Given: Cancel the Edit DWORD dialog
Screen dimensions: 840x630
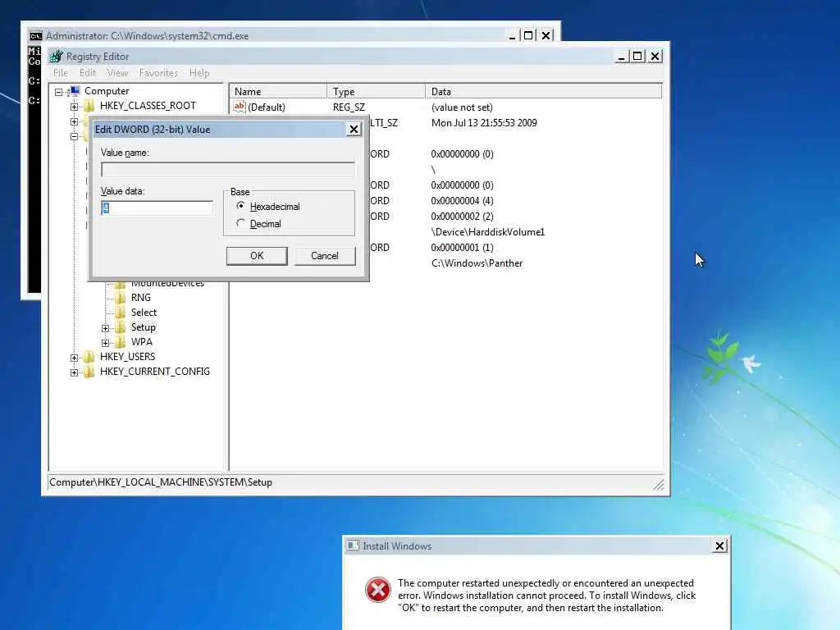Looking at the screenshot, I should point(325,256).
